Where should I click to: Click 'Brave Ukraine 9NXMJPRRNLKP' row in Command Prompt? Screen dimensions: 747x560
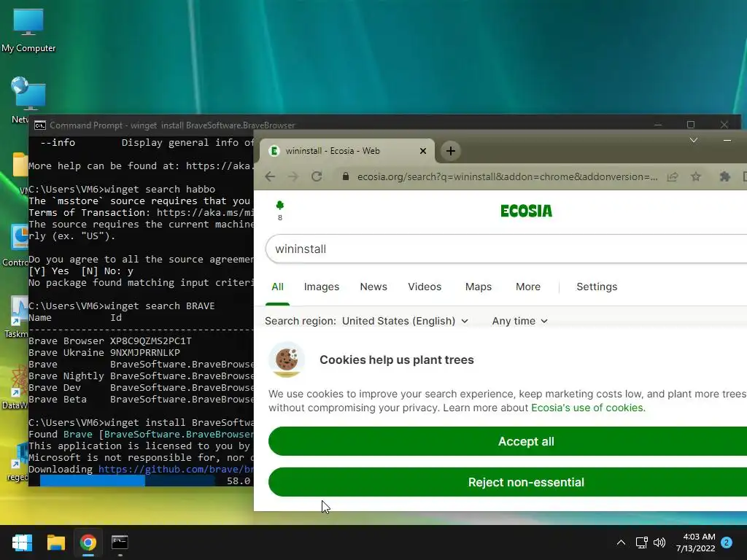pos(104,352)
